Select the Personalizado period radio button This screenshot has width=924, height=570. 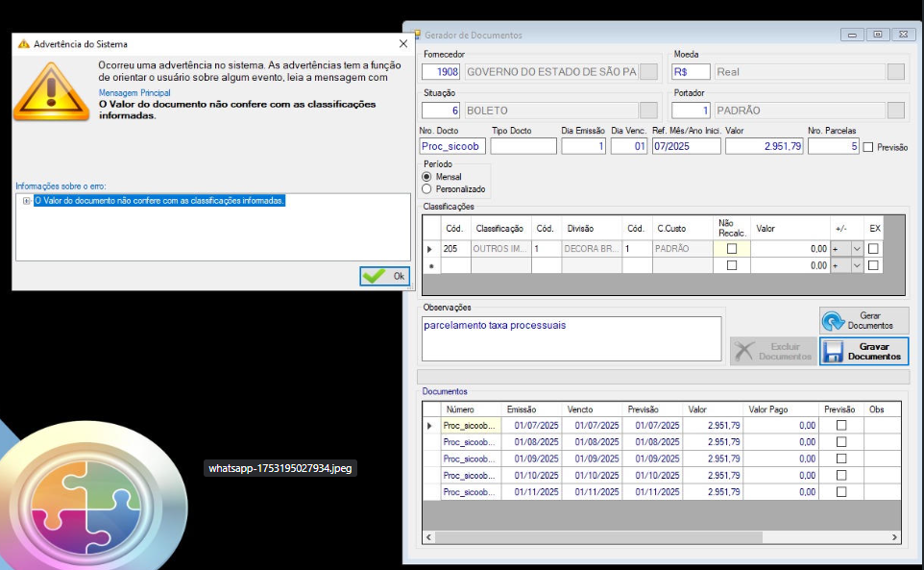click(x=426, y=189)
